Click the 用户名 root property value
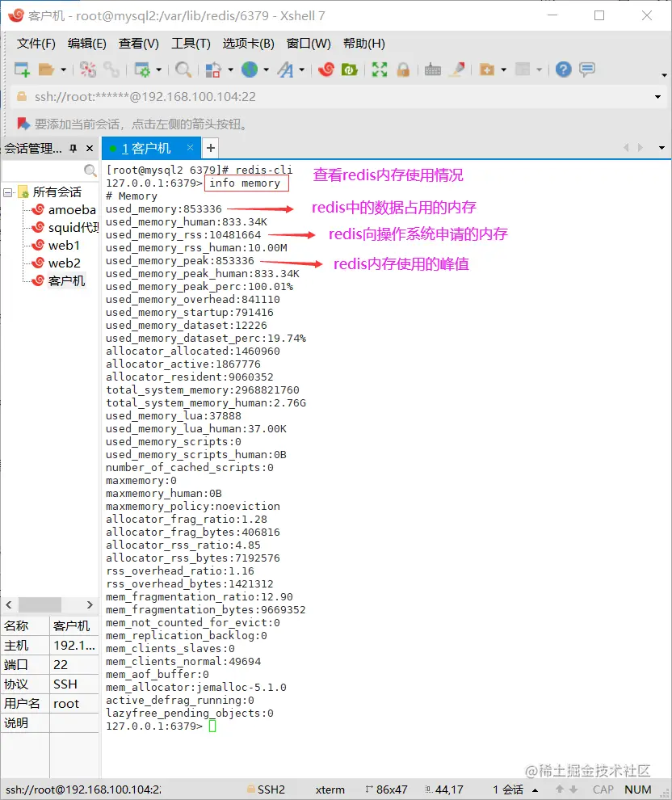The height and width of the screenshot is (800, 672). pyautogui.click(x=74, y=704)
